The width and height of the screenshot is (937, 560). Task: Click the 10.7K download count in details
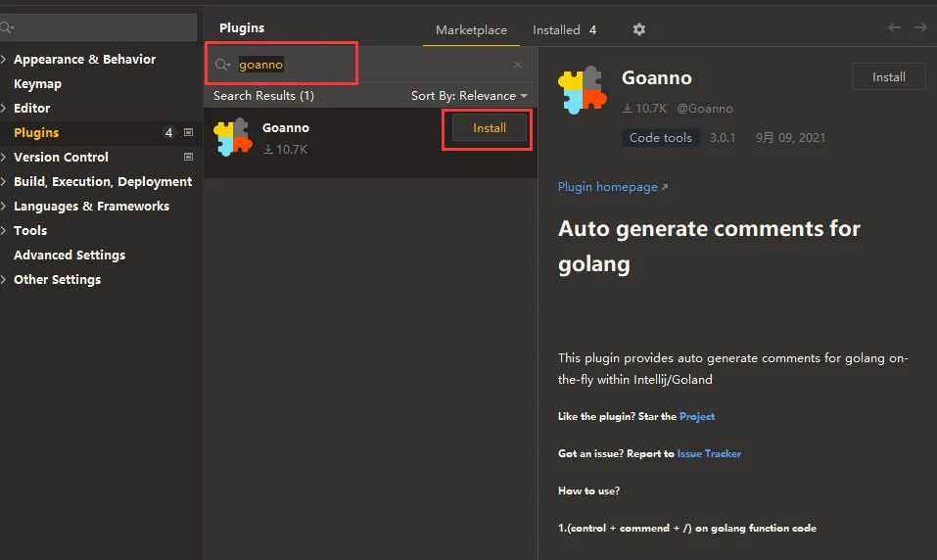tap(645, 108)
